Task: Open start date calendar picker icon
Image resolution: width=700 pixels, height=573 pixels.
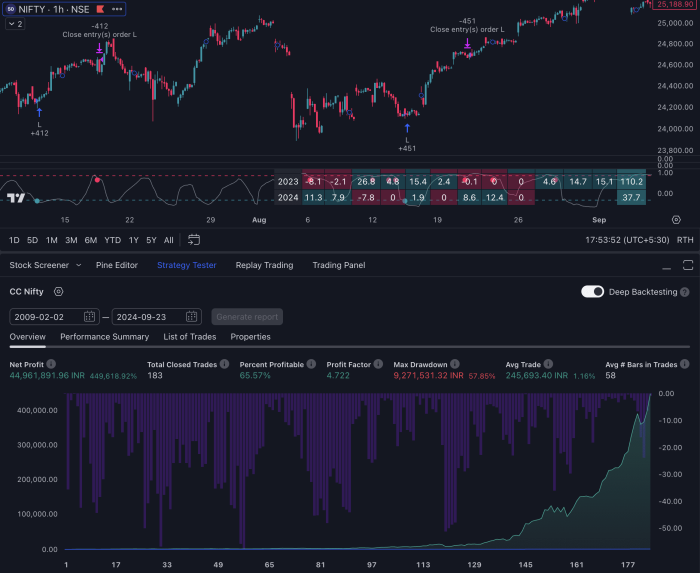Action: click(90, 317)
